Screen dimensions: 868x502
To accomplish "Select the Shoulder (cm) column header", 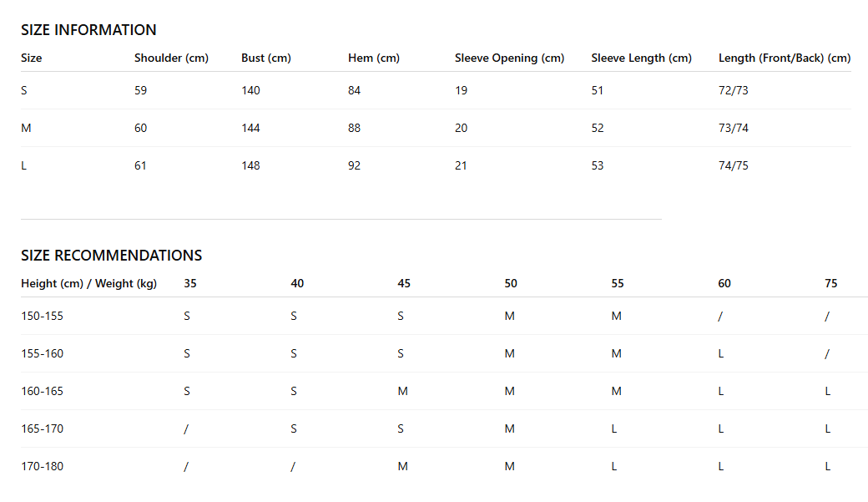I will pos(171,58).
